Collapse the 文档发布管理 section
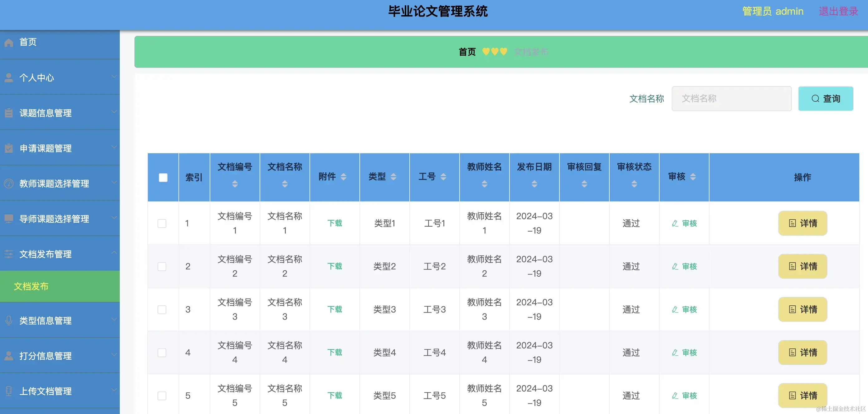The image size is (868, 414). pyautogui.click(x=114, y=252)
